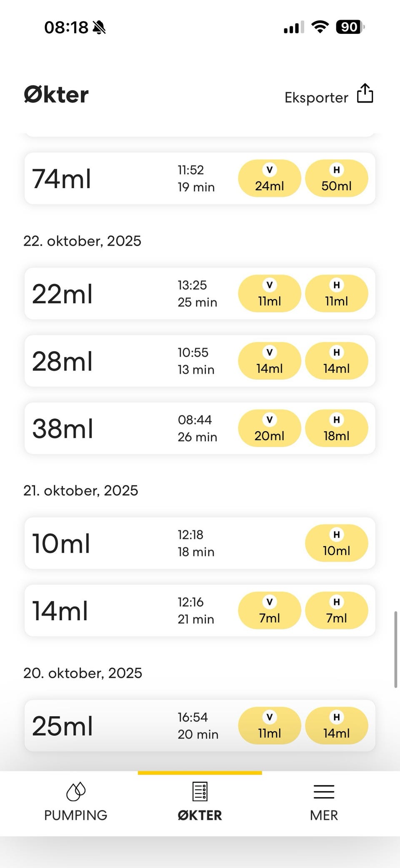
Task: Tap the H badge with 50ml
Action: pyautogui.click(x=337, y=179)
